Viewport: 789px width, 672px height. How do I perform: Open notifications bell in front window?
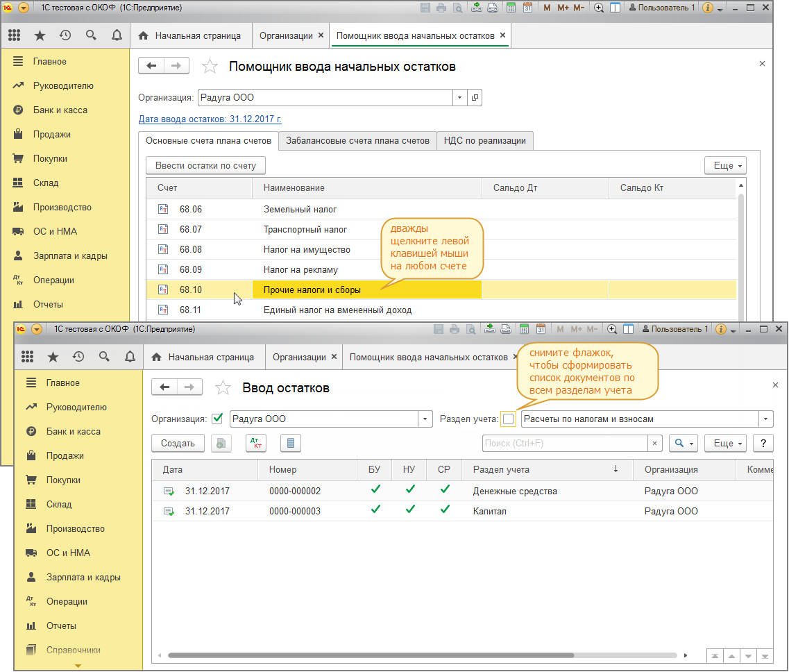tap(130, 357)
